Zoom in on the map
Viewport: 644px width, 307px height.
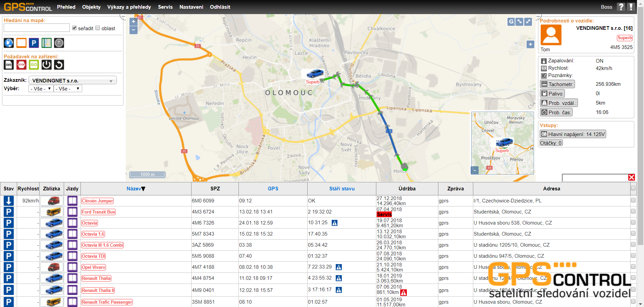click(133, 21)
